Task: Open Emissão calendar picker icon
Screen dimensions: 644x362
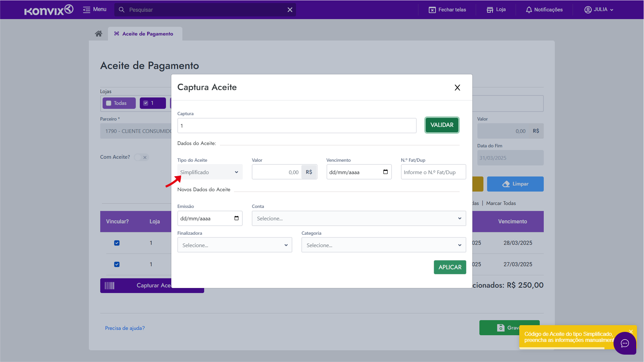Action: (236, 218)
